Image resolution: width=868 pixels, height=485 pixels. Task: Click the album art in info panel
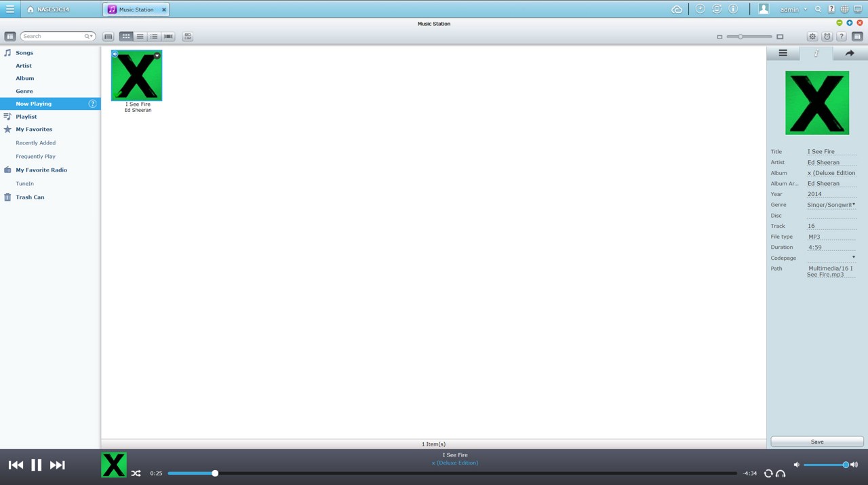(817, 102)
